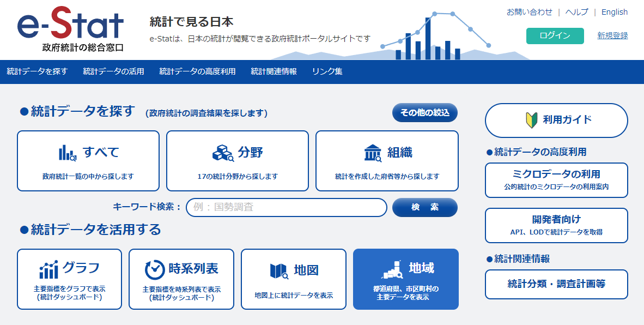Click the 組織 building icon

(x=373, y=153)
